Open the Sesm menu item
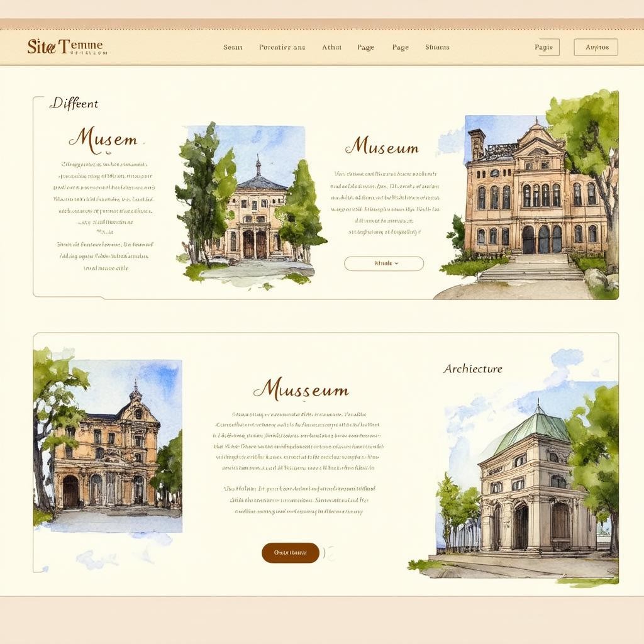The image size is (644, 644). [x=233, y=47]
